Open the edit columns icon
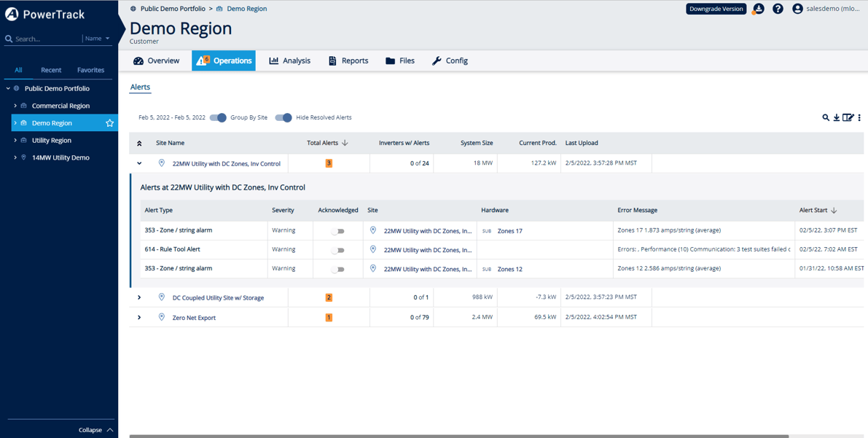 pos(848,117)
